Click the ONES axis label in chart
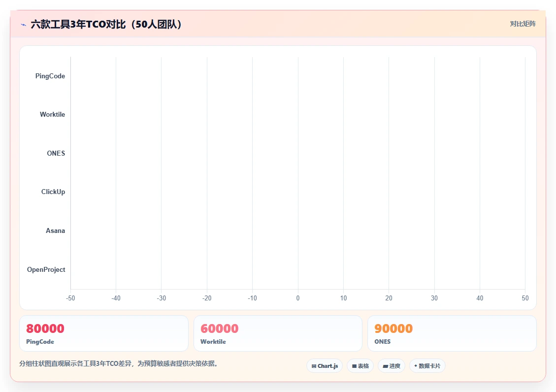This screenshot has height=392, width=556. (56, 153)
